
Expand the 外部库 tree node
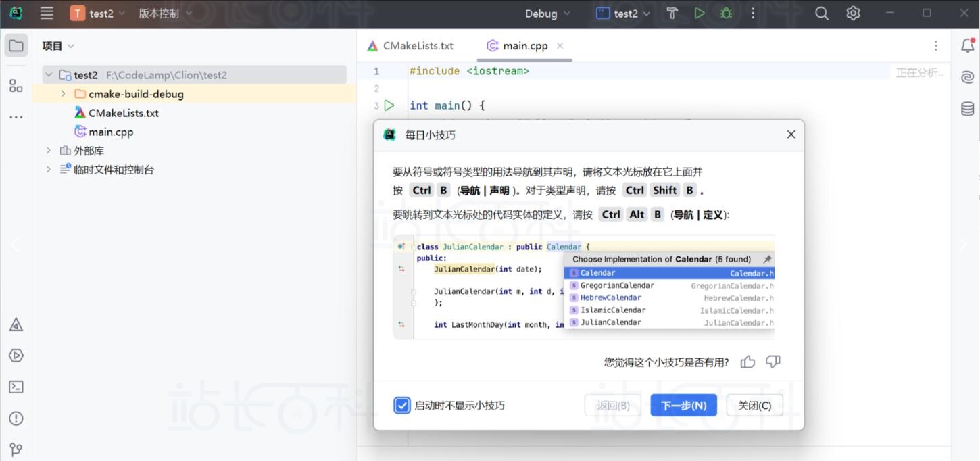click(x=49, y=151)
